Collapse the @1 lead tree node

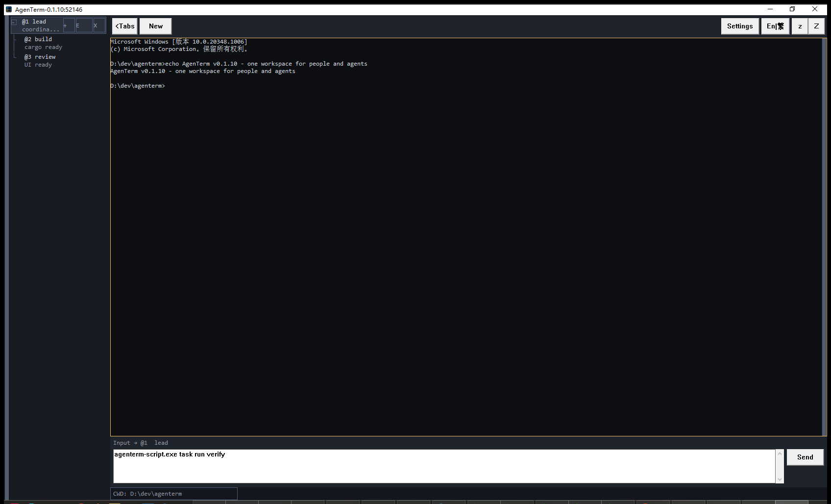point(14,22)
